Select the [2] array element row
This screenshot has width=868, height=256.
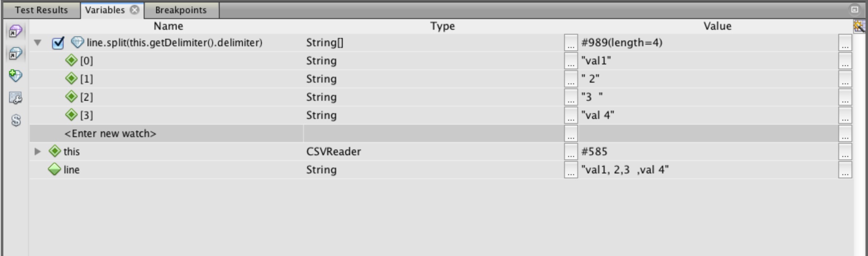tap(441, 97)
